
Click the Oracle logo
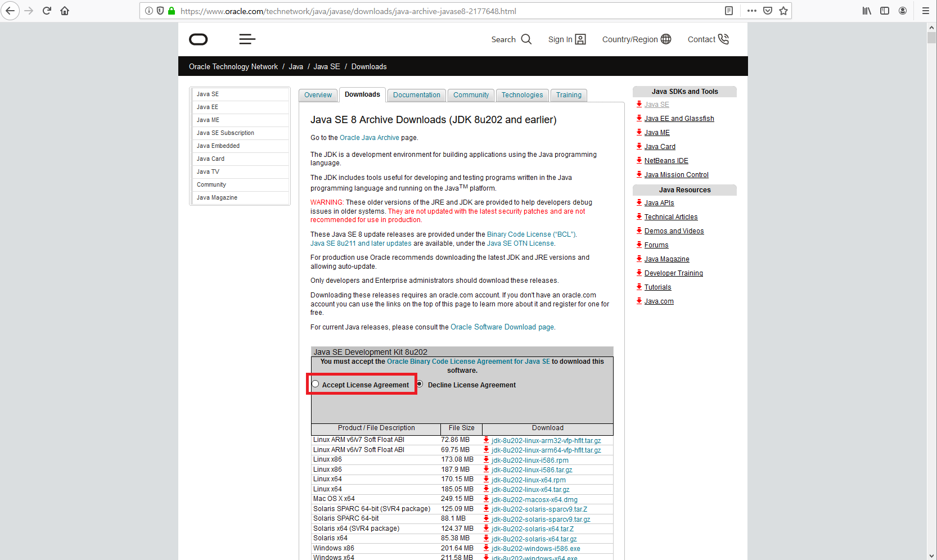[x=199, y=39]
